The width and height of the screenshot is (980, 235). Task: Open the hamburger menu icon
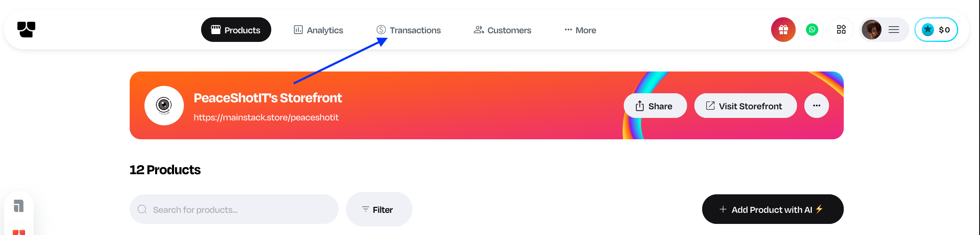(894, 30)
